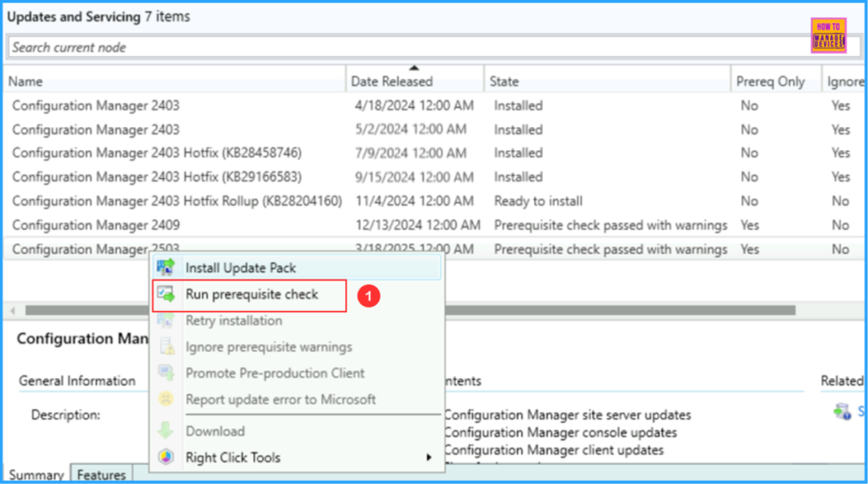This screenshot has width=868, height=484.
Task: Sort by the Ignore column header
Action: click(844, 81)
